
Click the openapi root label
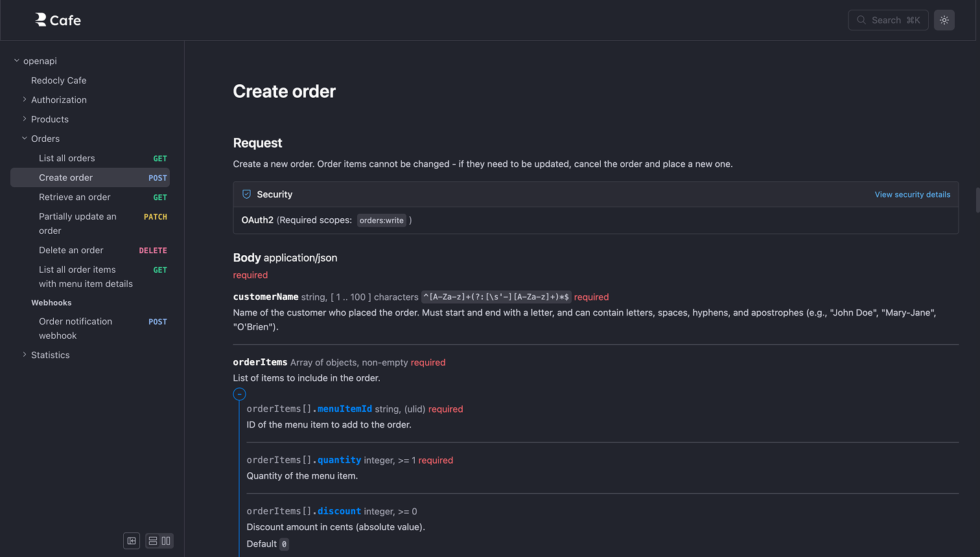click(x=40, y=61)
